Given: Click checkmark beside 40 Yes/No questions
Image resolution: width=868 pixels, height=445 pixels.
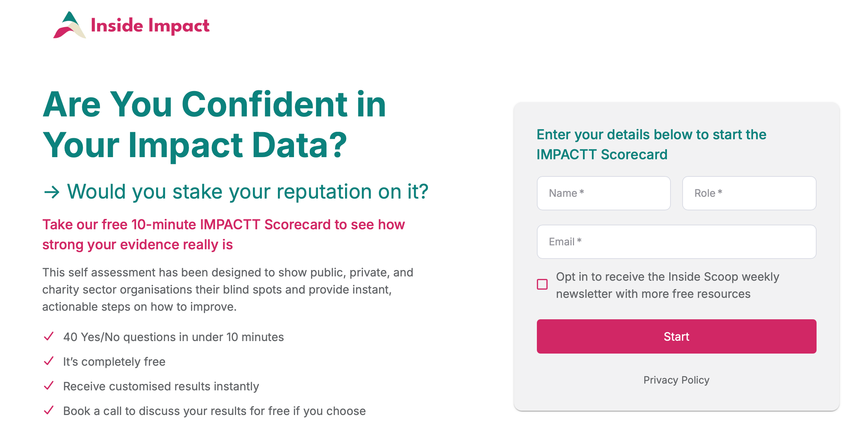Looking at the screenshot, I should pyautogui.click(x=49, y=336).
